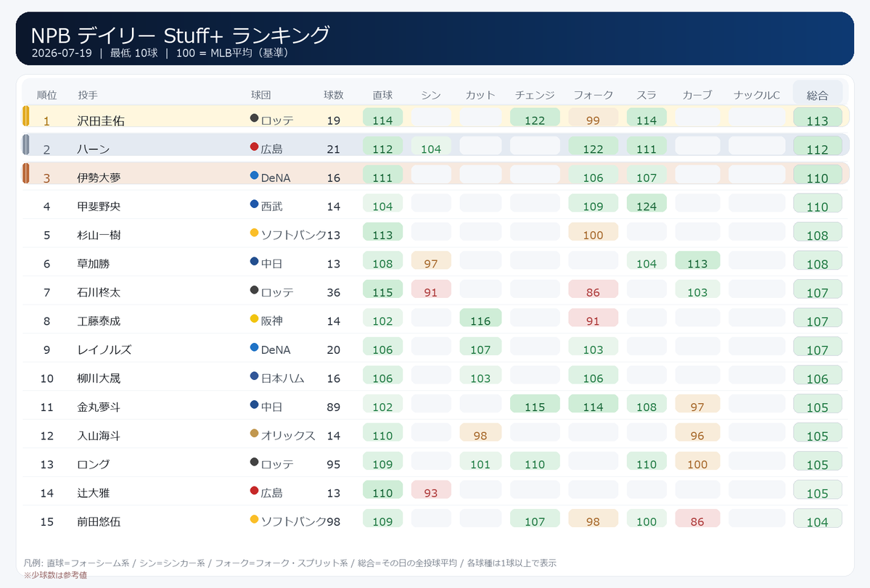Select pitcher name 甲斐野央
Screen dimensions: 870x588
tap(99, 206)
